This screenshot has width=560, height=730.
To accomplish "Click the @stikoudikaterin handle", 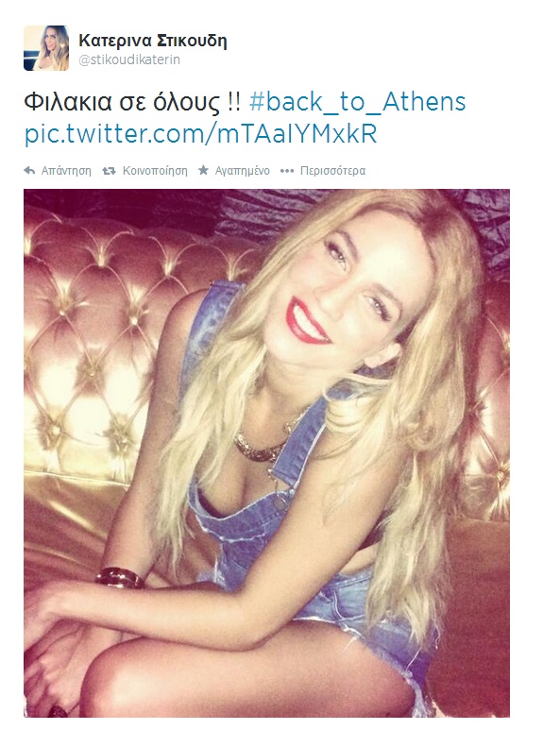I will pyautogui.click(x=129, y=60).
